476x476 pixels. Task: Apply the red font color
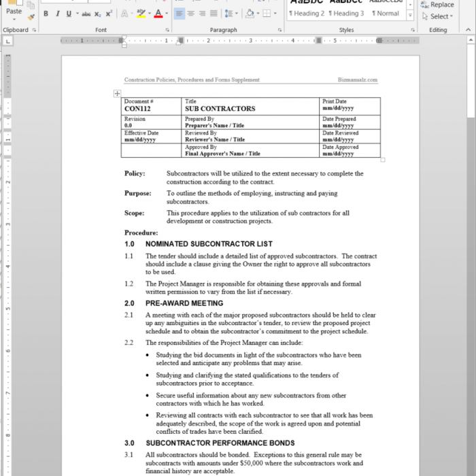158,14
